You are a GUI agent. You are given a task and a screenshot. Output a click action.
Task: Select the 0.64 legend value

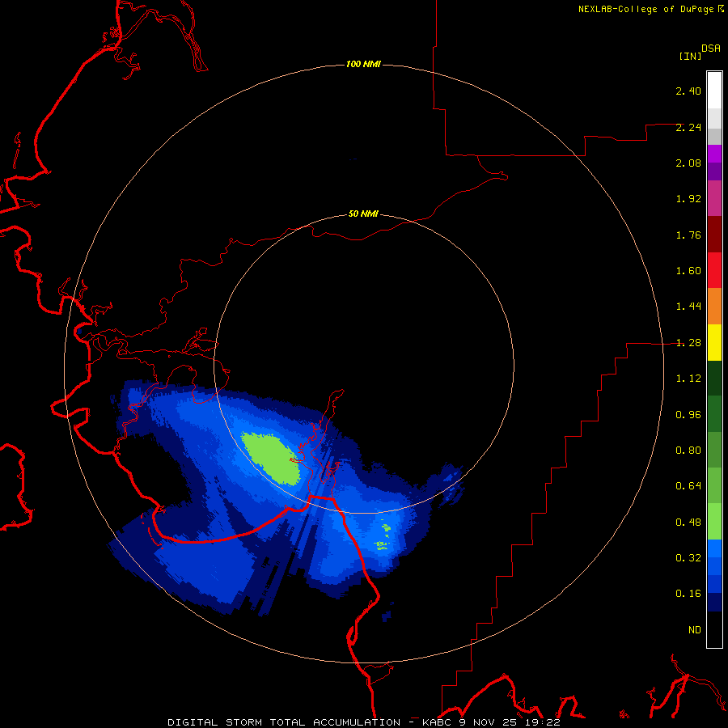coord(688,486)
